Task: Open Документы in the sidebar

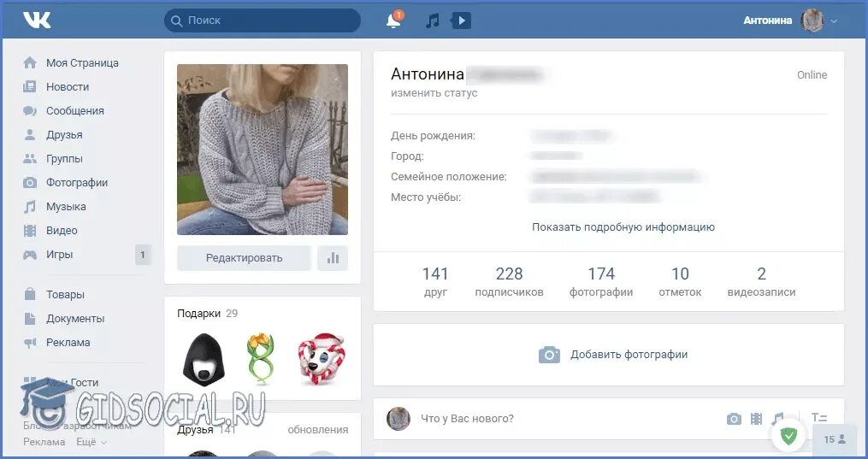Action: 75,319
